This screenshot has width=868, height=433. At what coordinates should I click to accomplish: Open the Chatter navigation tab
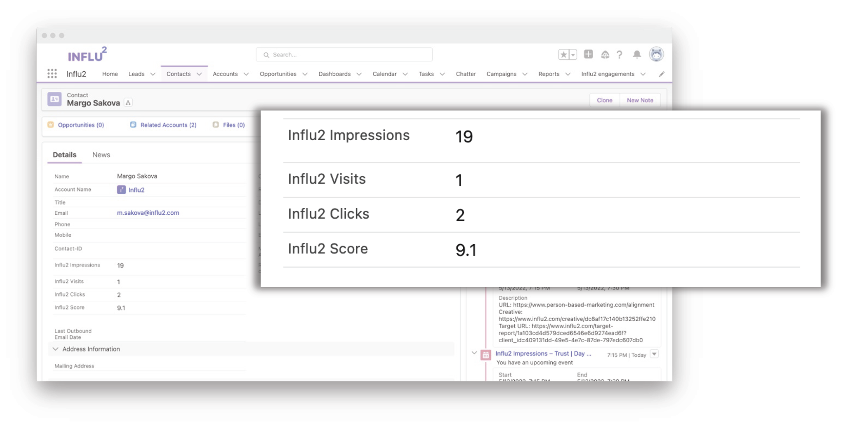pos(465,74)
